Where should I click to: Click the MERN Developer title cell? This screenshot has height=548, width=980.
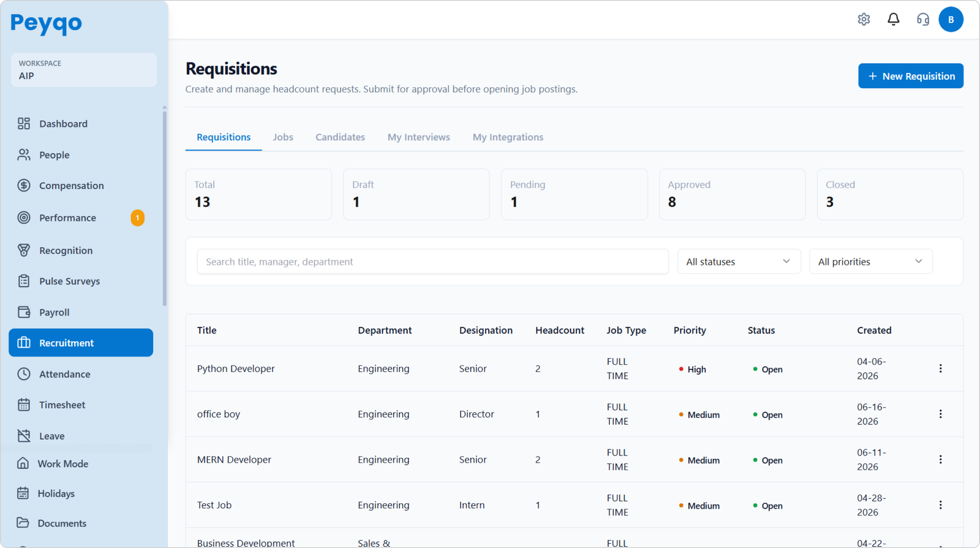(x=234, y=459)
